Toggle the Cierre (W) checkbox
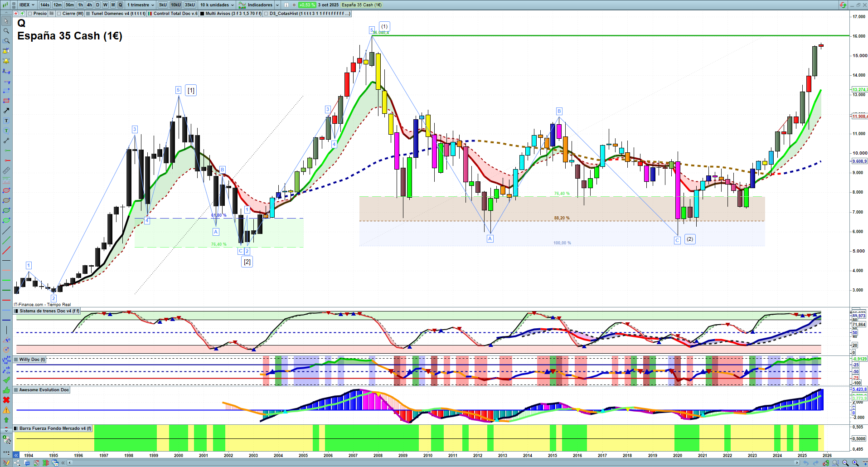Screen dimensions: 868x467 tap(59, 14)
